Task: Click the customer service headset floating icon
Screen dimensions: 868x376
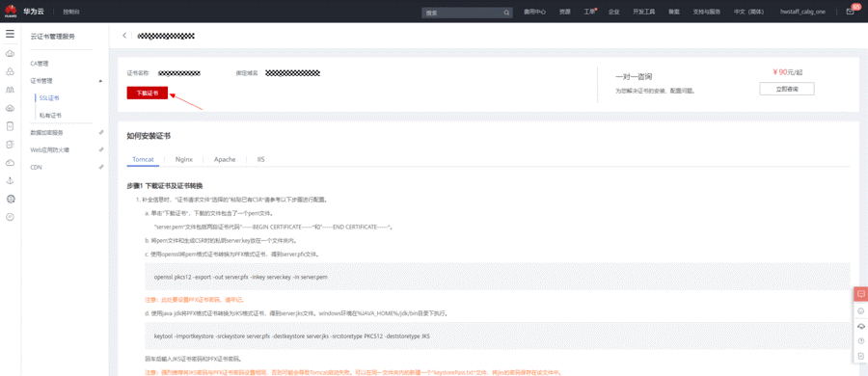Action: tap(860, 326)
